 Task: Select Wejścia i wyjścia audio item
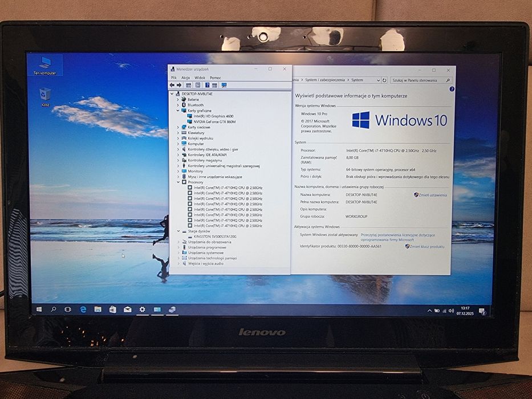(x=206, y=263)
